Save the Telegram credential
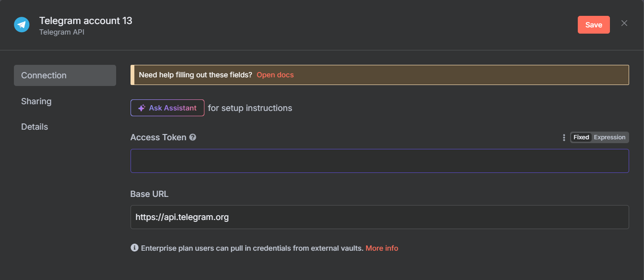The image size is (644, 280). coord(594,25)
